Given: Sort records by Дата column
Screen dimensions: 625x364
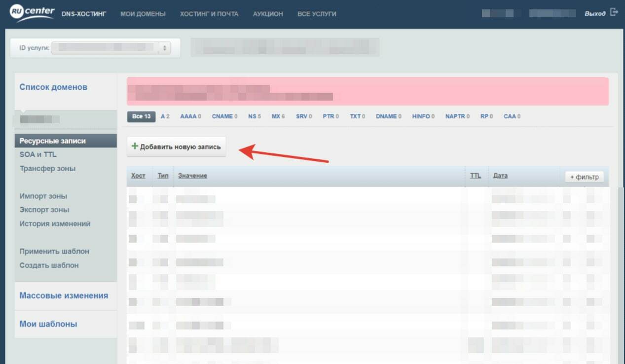Looking at the screenshot, I should (500, 176).
